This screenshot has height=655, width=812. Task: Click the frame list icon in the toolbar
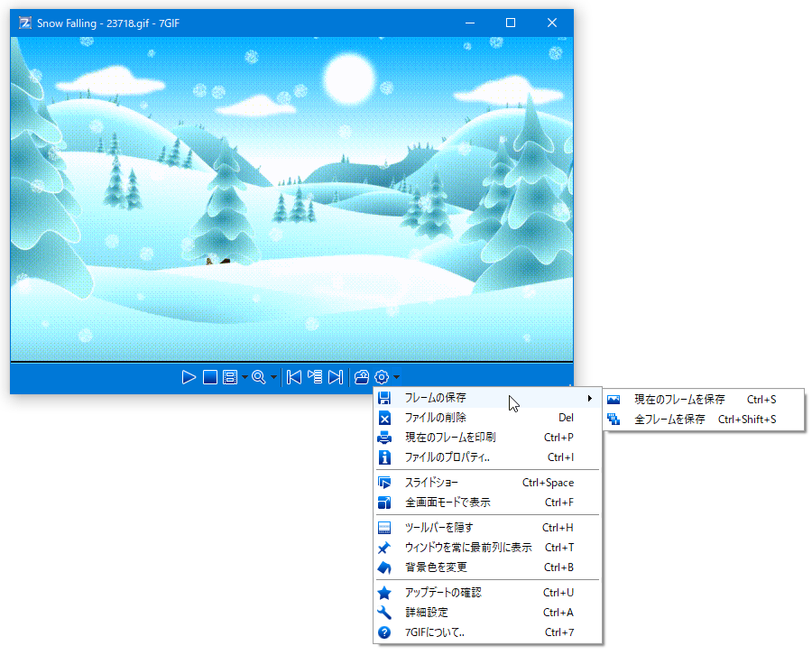click(230, 377)
